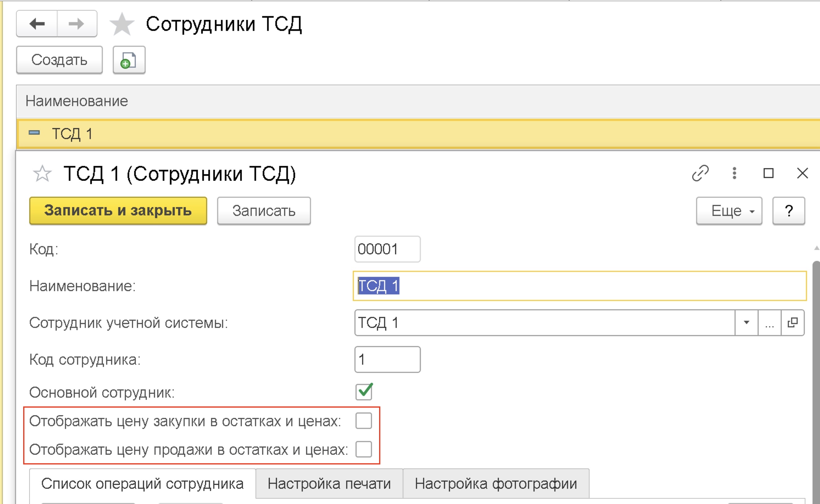Click the Код сотрудника input field
Screen dimensions: 820x504
tap(387, 359)
